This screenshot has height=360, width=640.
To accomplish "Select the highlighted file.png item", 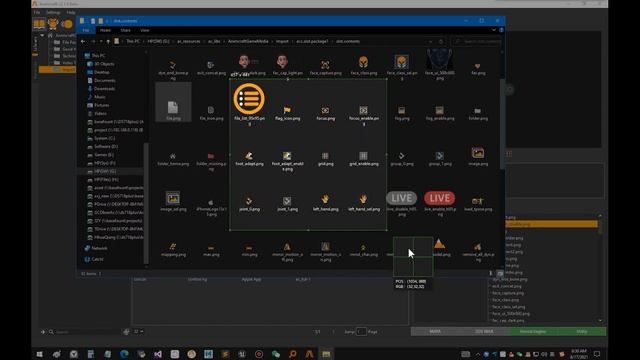I will click(173, 102).
